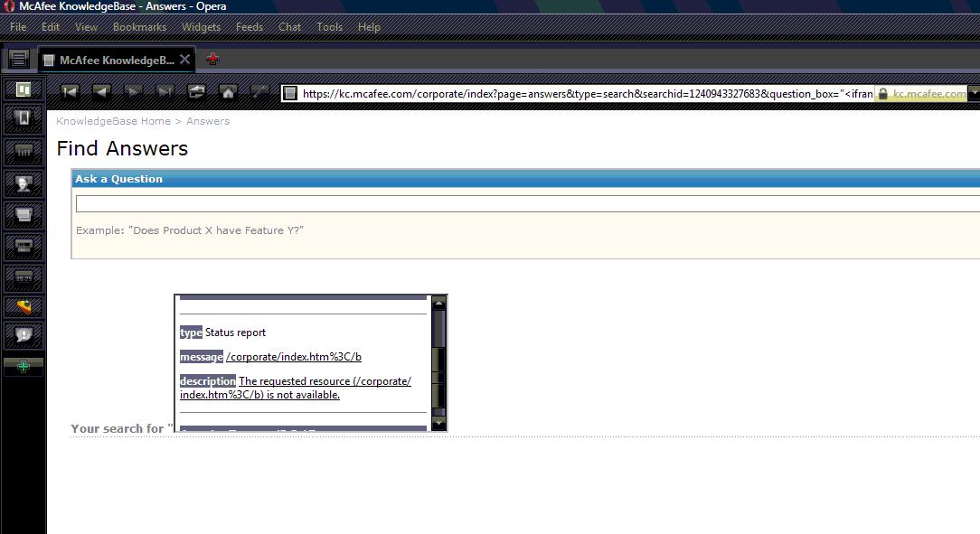
Task: Open the sidebar panel icon below Contacts
Action: tap(24, 214)
